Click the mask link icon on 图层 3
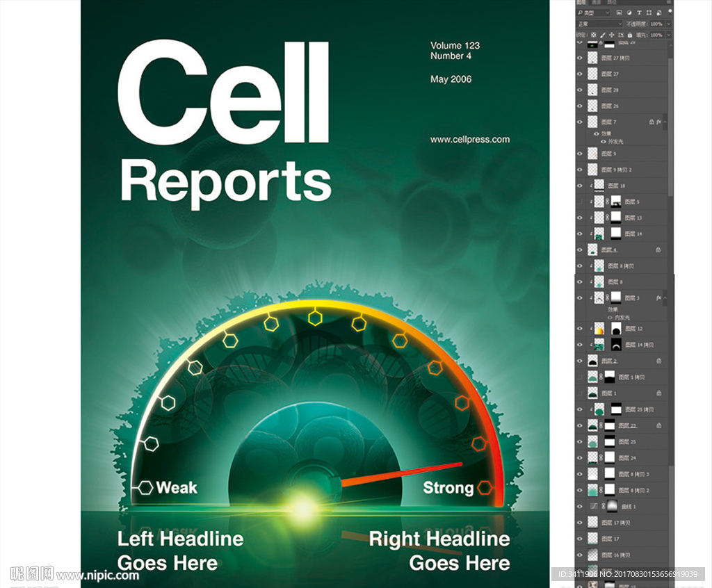The width and height of the screenshot is (712, 588). 608,298
